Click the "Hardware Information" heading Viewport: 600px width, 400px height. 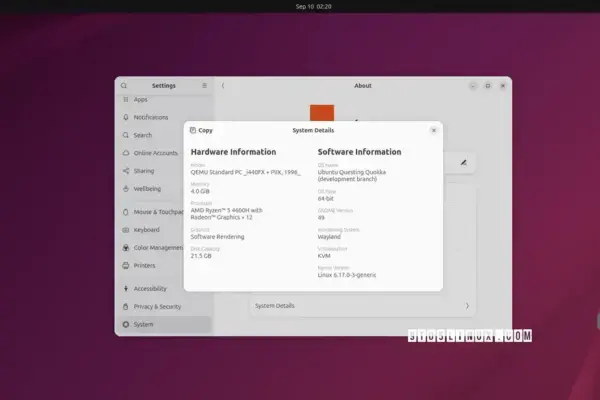(233, 152)
